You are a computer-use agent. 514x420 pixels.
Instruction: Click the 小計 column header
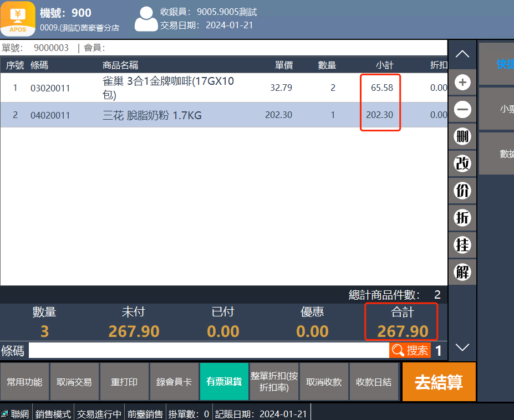coord(384,65)
